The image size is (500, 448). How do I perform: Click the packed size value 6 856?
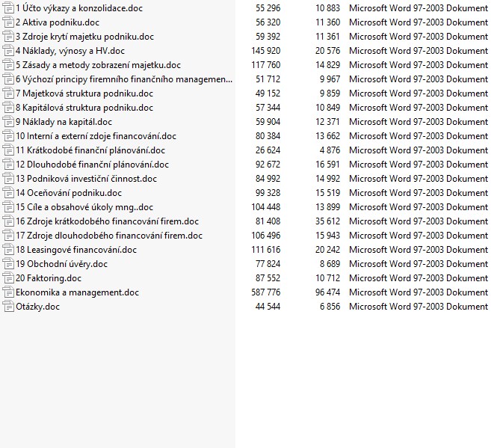pos(330,307)
